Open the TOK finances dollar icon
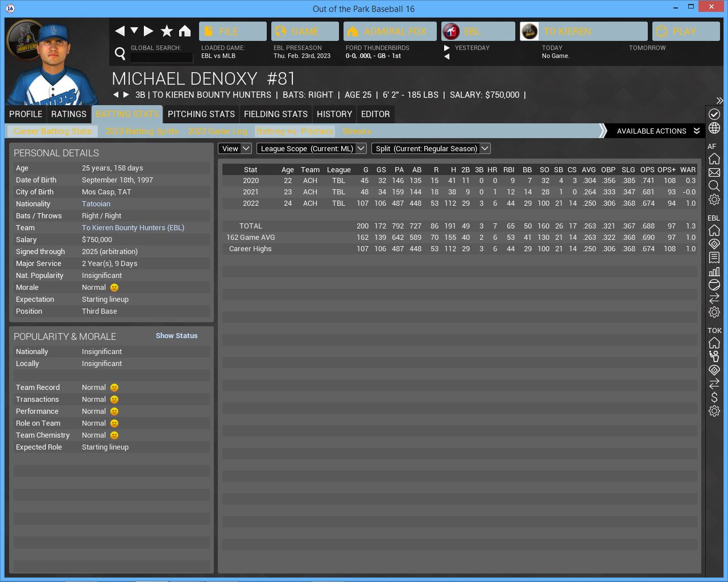Viewport: 728px width, 582px height. [x=714, y=397]
